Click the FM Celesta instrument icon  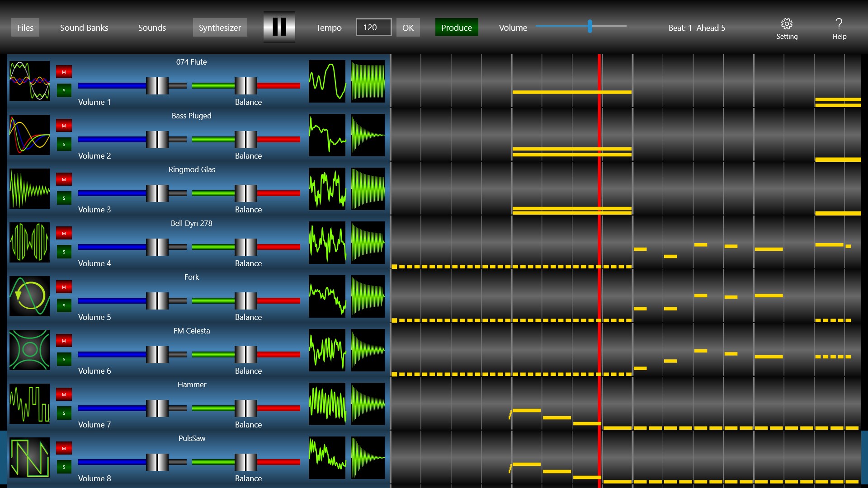point(29,350)
